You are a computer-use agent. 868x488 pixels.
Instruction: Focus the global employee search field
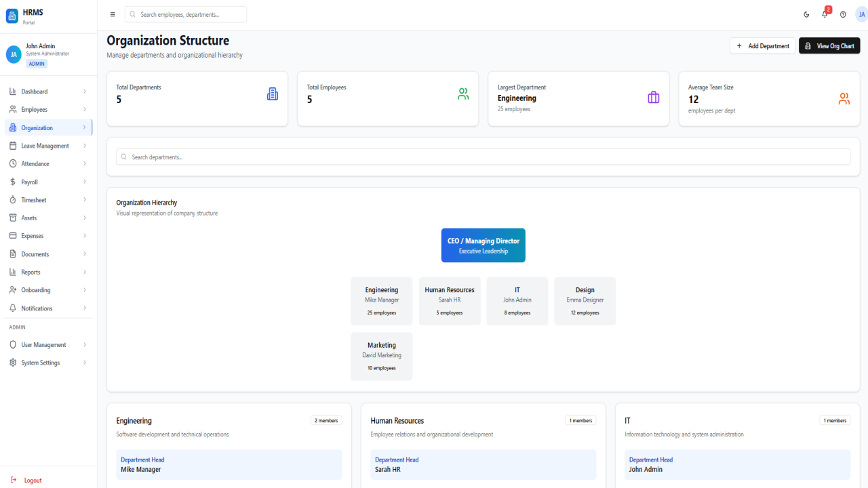pos(186,14)
